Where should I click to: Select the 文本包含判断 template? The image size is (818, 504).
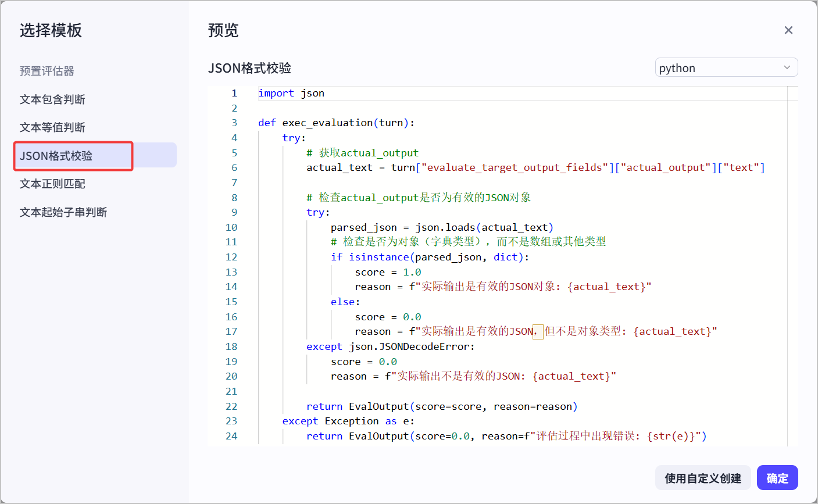(52, 99)
